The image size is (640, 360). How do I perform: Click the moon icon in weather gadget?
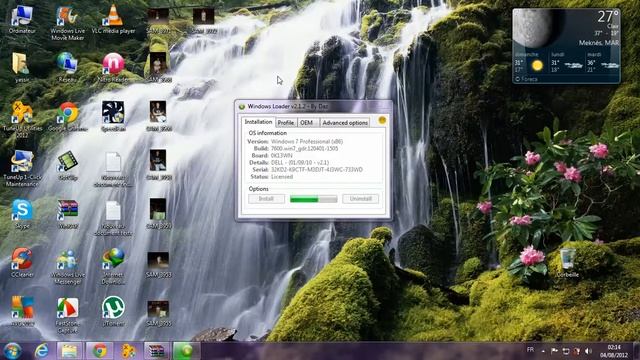(535, 28)
